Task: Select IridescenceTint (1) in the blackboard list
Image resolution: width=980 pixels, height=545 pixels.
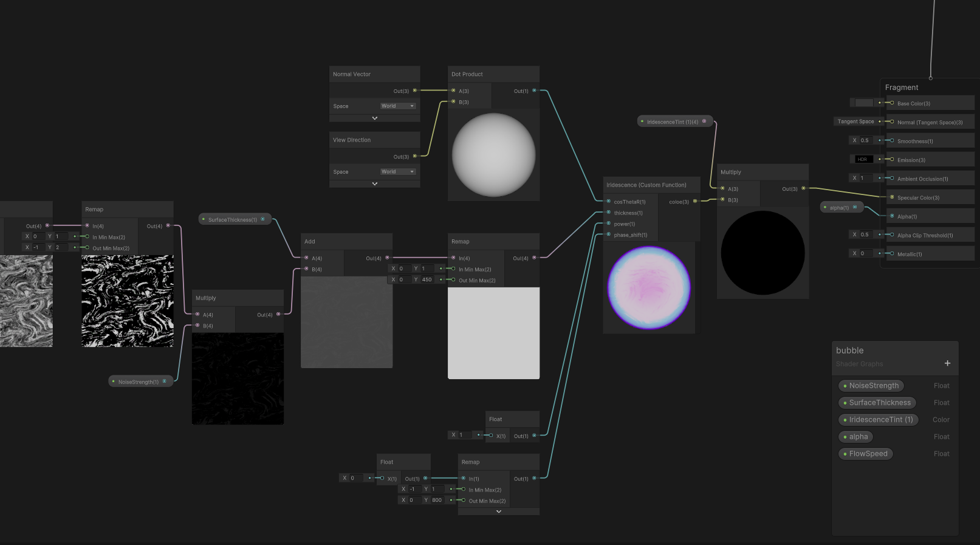Action: [880, 420]
